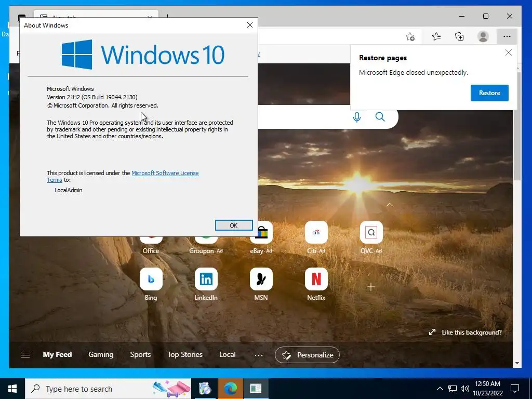Select My Feed tab
The image size is (532, 399).
tap(57, 354)
